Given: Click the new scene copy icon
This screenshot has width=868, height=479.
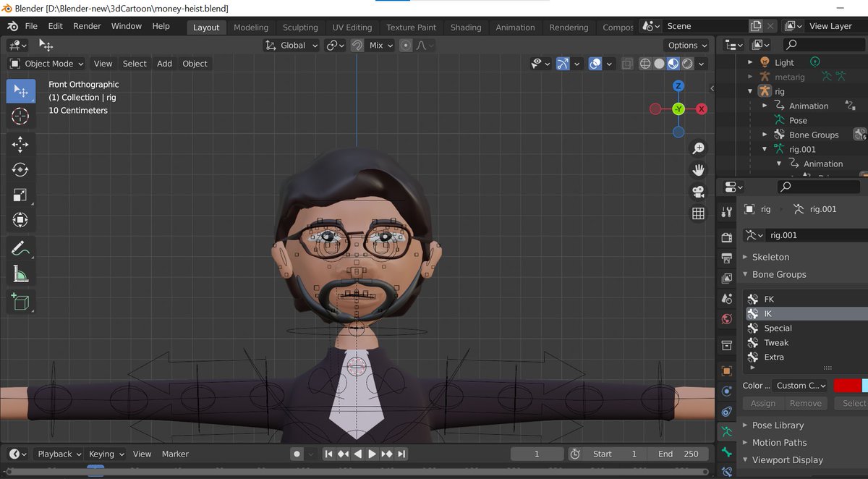Looking at the screenshot, I should [x=756, y=26].
